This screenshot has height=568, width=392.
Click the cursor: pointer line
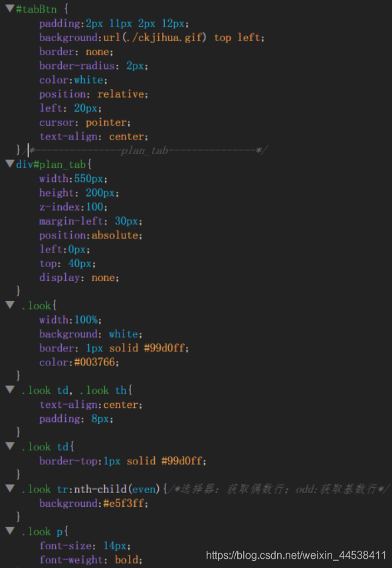tap(85, 122)
